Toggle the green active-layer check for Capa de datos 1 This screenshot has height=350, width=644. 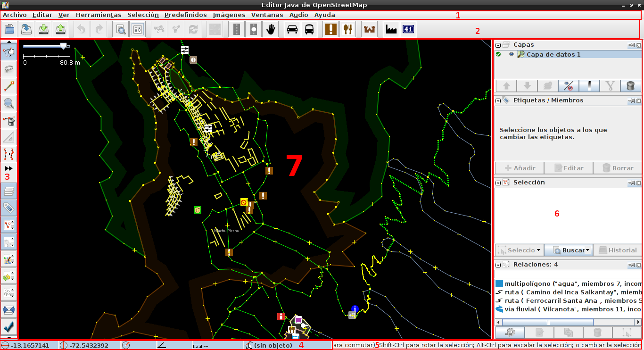pyautogui.click(x=498, y=54)
